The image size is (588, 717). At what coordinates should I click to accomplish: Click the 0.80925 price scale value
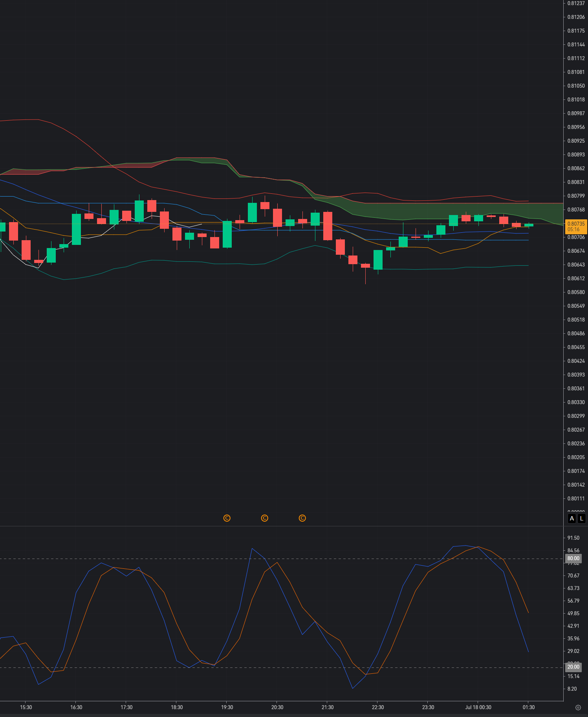(576, 141)
